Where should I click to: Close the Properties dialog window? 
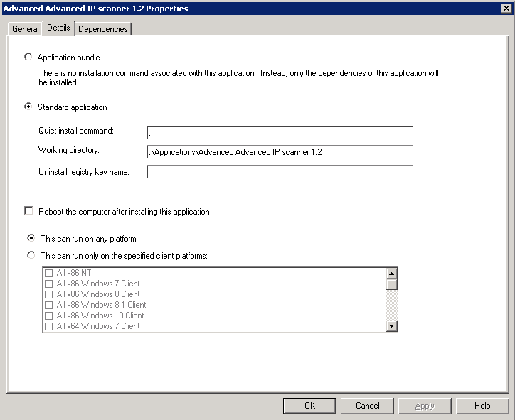(506, 9)
